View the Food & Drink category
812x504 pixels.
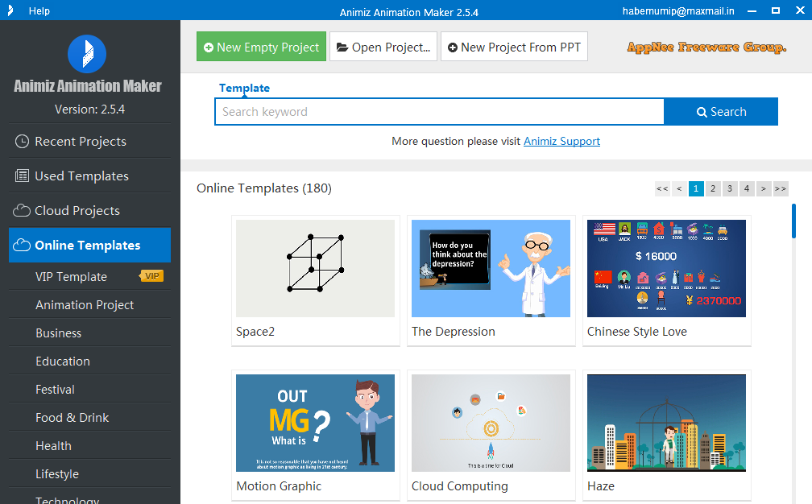pos(89,418)
